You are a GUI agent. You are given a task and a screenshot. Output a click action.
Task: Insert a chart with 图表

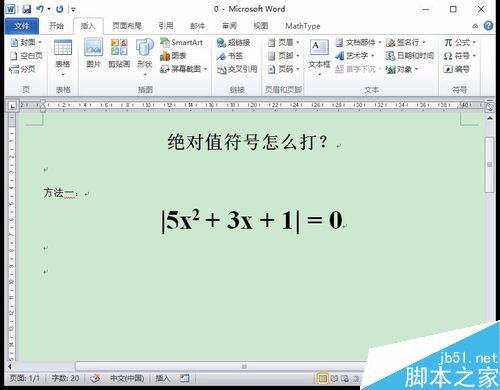pyautogui.click(x=173, y=56)
